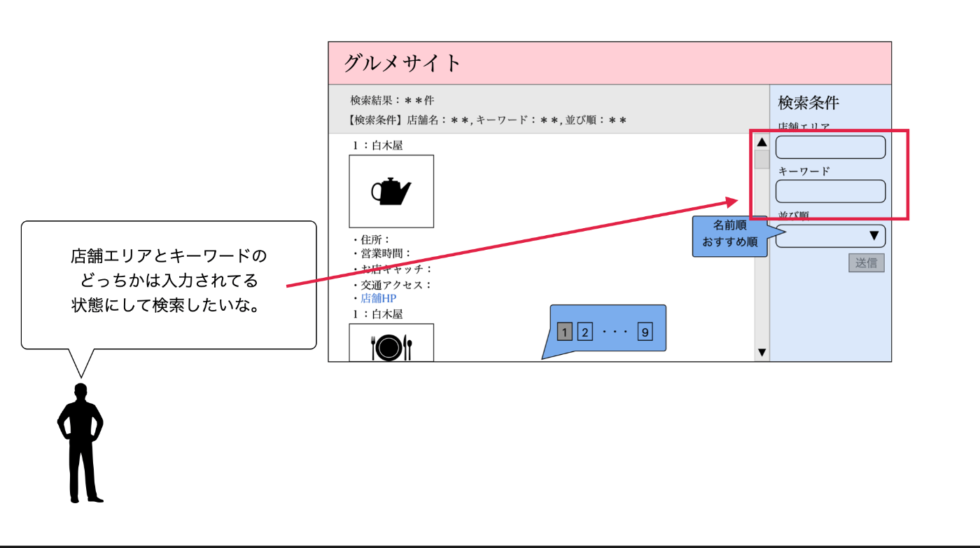Click currently selected page 1 in pagination
Screen dimensions: 980x548
click(563, 330)
